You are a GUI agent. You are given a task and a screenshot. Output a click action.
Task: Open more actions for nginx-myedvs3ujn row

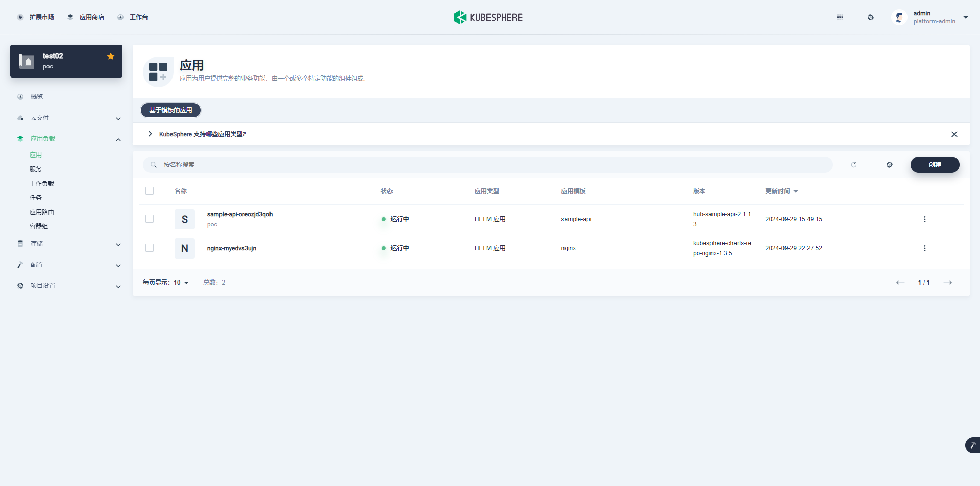point(924,248)
